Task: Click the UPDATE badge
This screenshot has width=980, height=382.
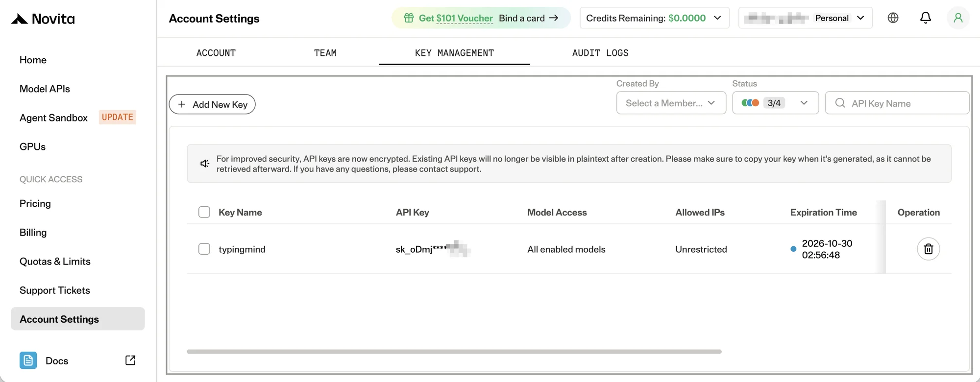Action: [118, 117]
